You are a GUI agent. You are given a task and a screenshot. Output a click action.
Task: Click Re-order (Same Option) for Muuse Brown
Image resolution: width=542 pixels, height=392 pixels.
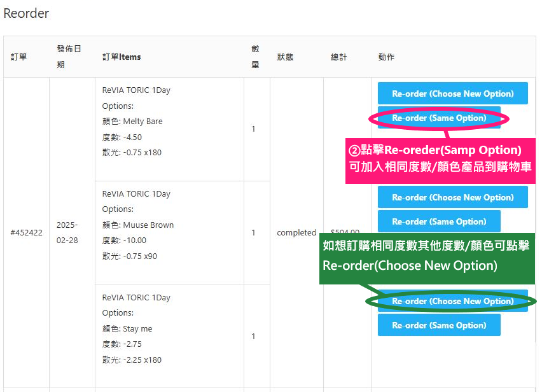439,221
